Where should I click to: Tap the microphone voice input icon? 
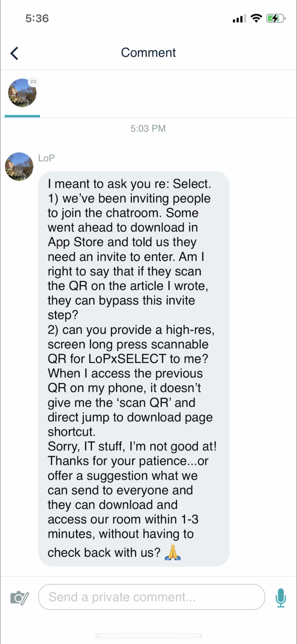280,597
